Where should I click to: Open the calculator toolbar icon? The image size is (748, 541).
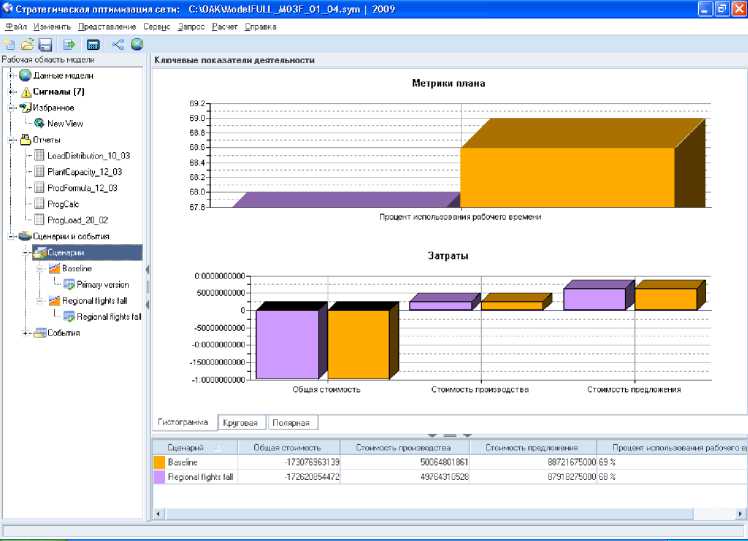pyautogui.click(x=93, y=45)
